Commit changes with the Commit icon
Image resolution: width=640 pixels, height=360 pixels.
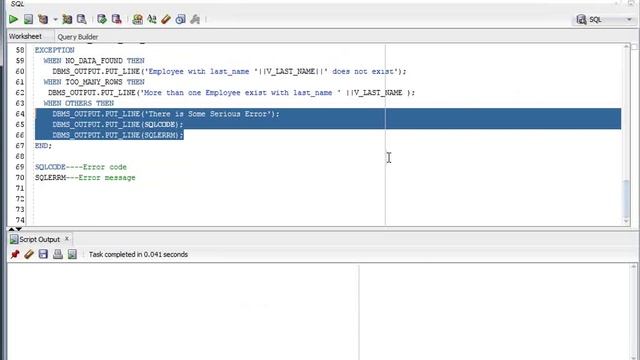[102, 19]
